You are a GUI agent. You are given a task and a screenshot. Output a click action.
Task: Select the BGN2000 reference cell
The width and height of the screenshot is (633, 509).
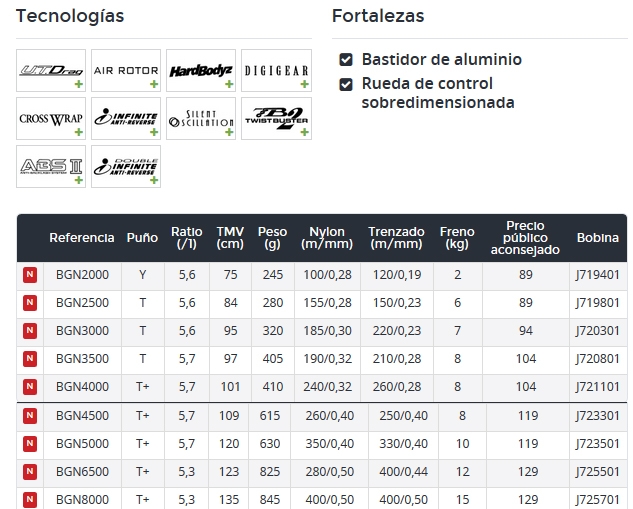click(x=82, y=275)
